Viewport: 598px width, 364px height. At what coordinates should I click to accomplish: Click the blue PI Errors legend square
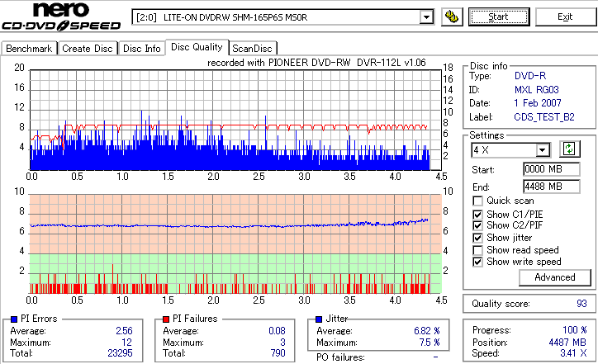click(14, 319)
